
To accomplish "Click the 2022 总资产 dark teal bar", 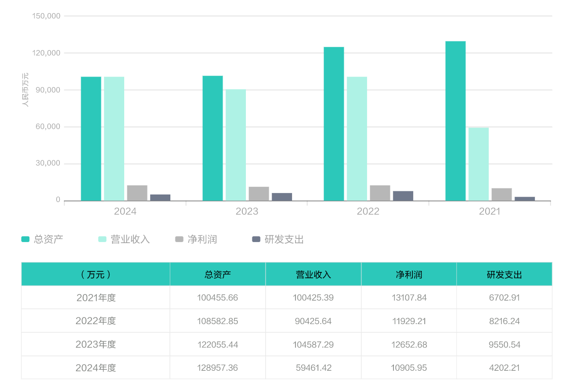I will (334, 124).
